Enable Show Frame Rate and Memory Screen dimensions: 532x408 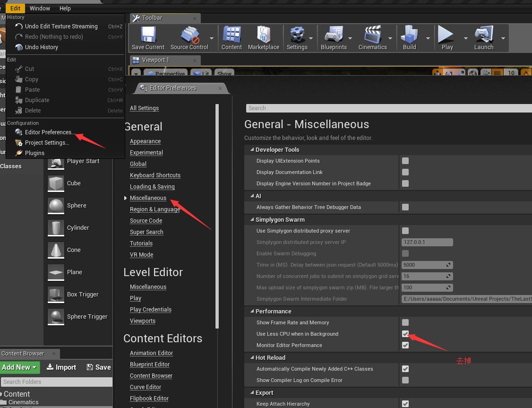pyautogui.click(x=405, y=322)
